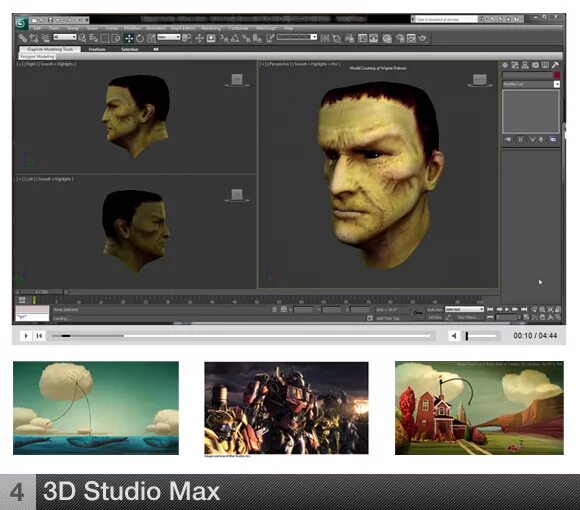
Task: Click the ViewCube in the Perspective viewport
Action: (480, 80)
